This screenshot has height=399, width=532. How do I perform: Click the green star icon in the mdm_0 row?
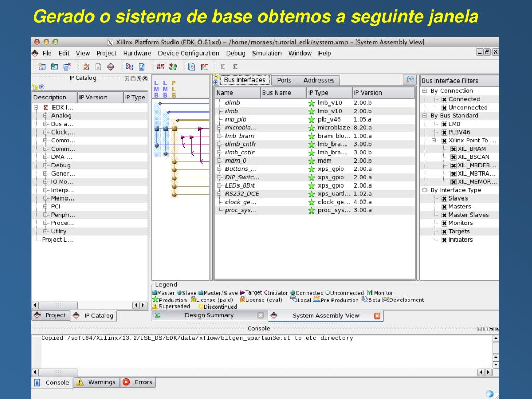[312, 161]
